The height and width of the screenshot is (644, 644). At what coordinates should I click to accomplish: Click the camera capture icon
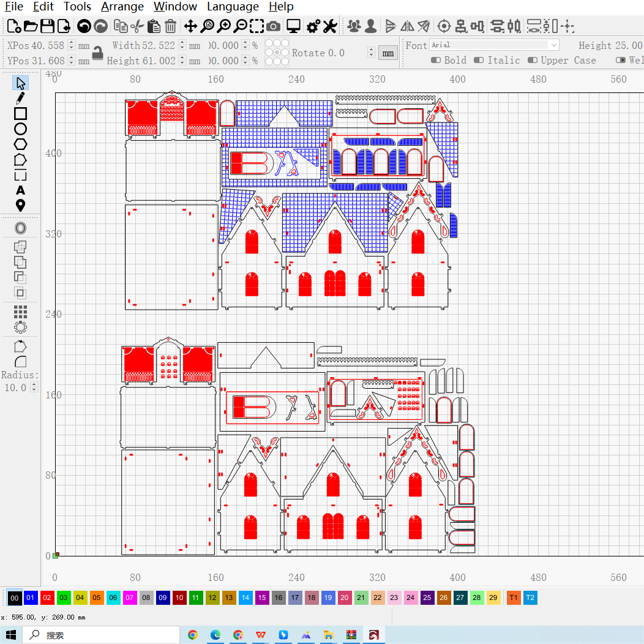(274, 26)
